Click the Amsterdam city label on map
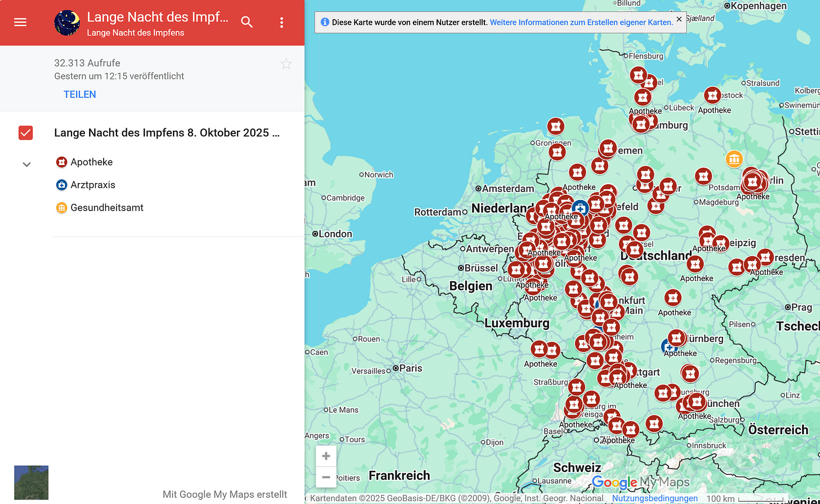The height and width of the screenshot is (504, 820). pyautogui.click(x=508, y=188)
